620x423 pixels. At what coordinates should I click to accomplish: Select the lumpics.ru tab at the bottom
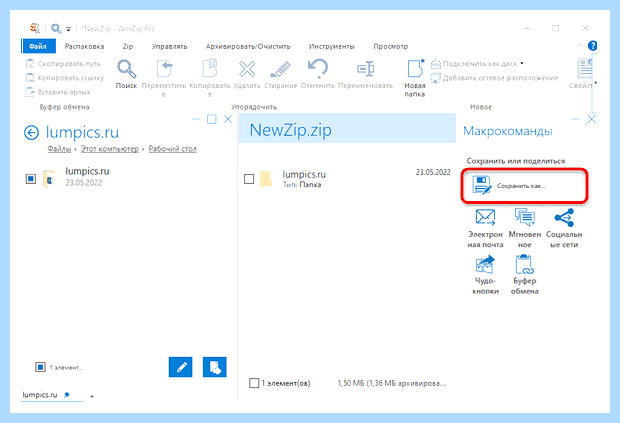[40, 395]
